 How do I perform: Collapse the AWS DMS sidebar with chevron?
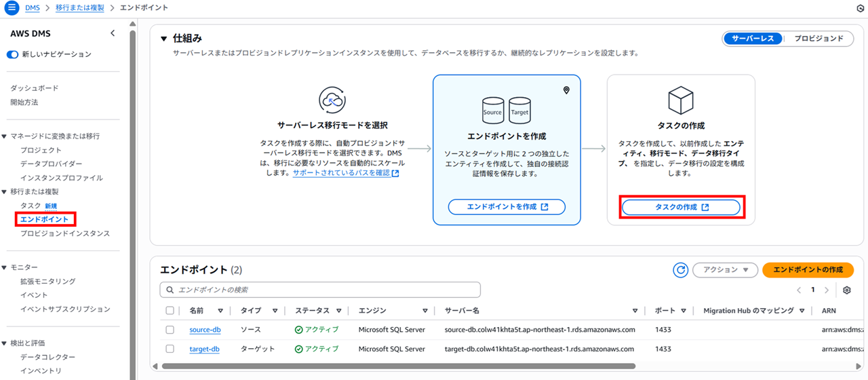click(x=113, y=33)
